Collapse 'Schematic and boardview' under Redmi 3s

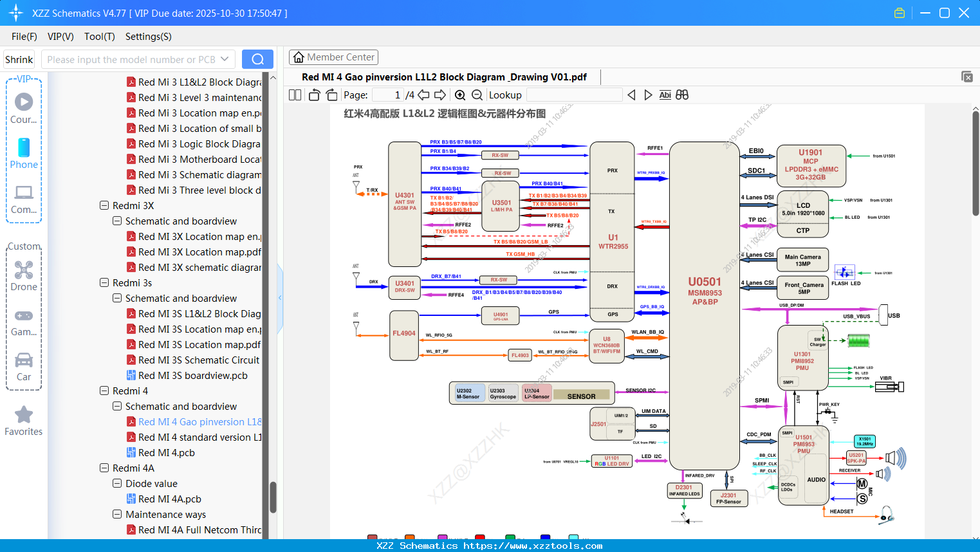(117, 298)
